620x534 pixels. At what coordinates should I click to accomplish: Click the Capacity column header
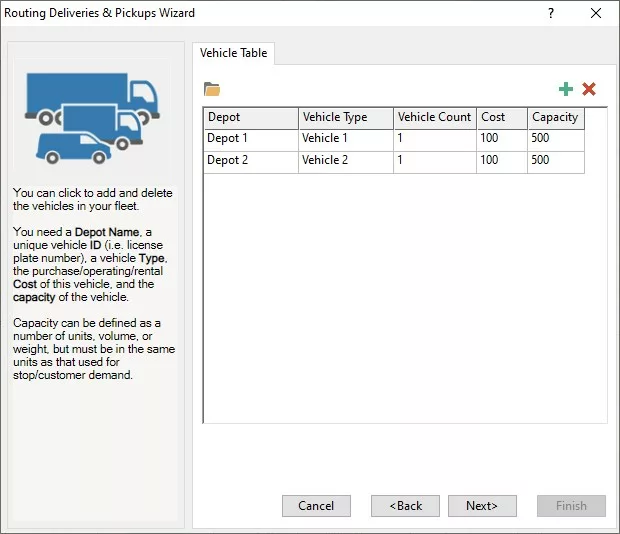click(555, 118)
